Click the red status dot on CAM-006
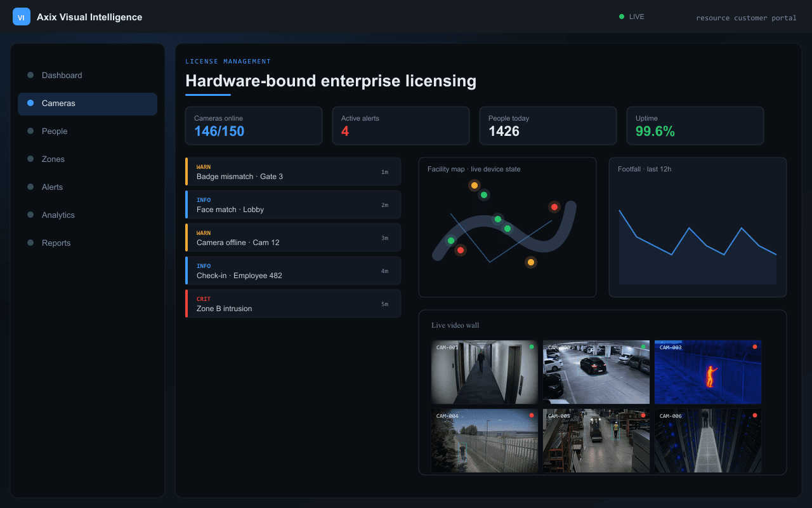This screenshot has width=812, height=508. tap(755, 415)
